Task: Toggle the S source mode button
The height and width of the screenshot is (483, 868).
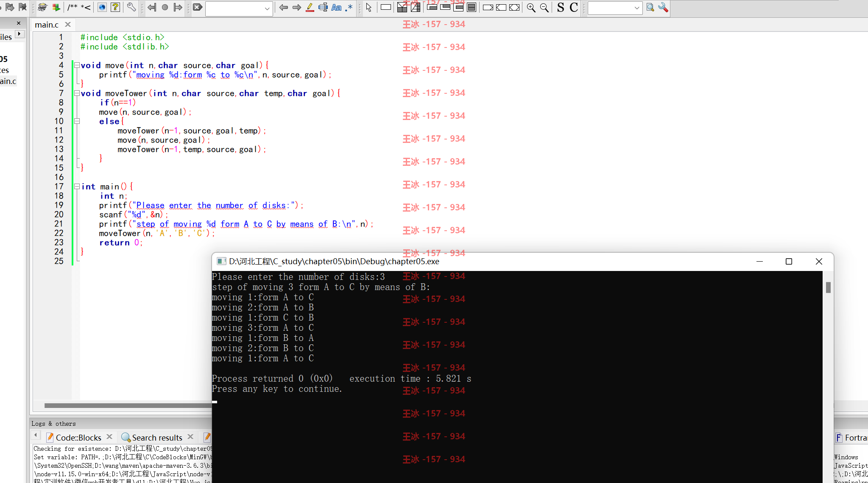Action: (561, 7)
